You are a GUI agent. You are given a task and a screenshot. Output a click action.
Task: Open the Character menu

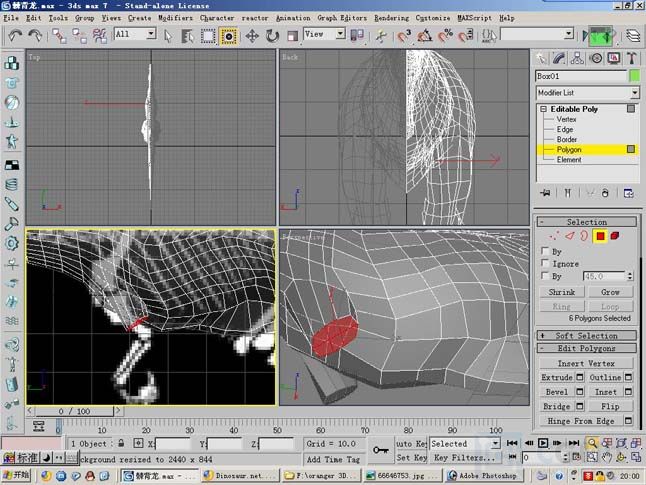tap(217, 18)
